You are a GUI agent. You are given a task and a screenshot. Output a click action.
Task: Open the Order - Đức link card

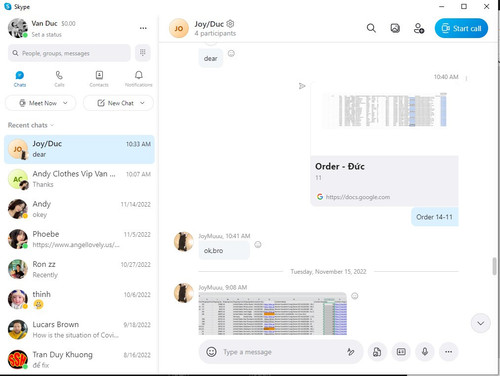(385, 181)
